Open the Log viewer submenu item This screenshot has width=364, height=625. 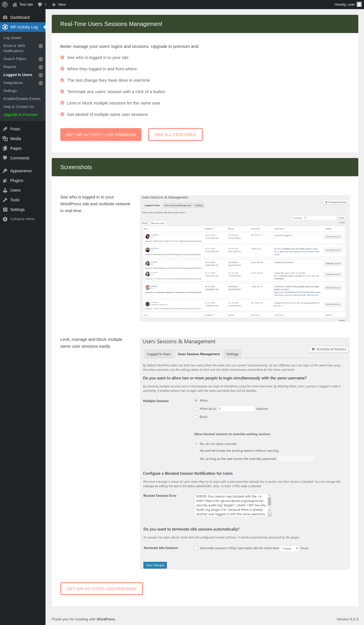point(12,38)
